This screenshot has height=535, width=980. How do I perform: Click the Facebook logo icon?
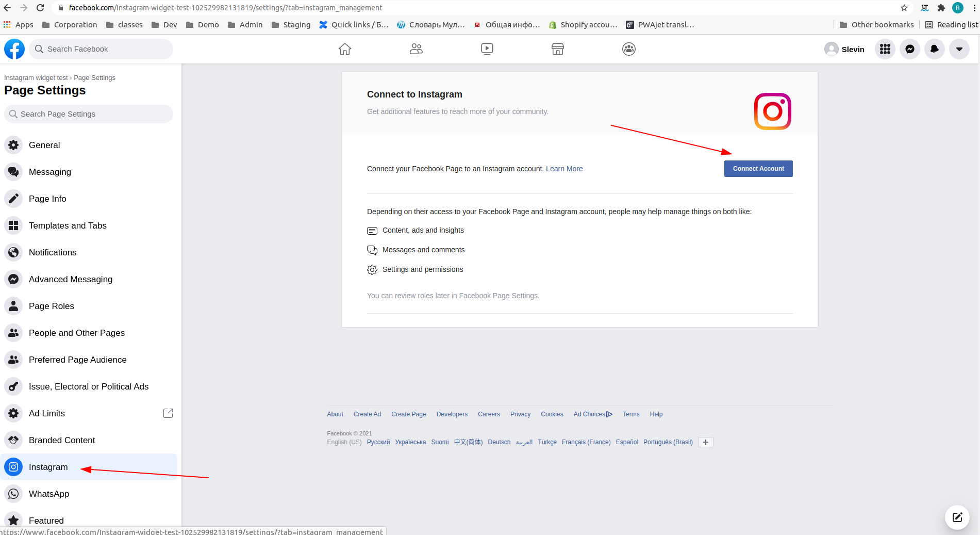coord(14,49)
